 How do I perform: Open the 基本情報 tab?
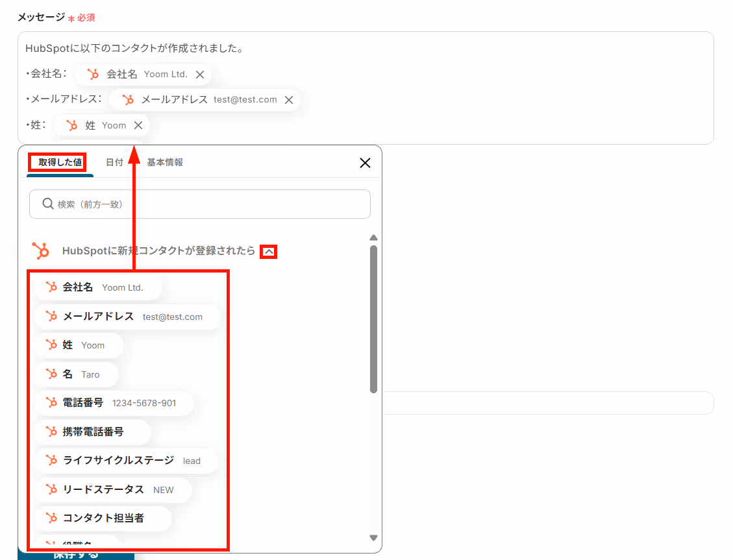165,162
